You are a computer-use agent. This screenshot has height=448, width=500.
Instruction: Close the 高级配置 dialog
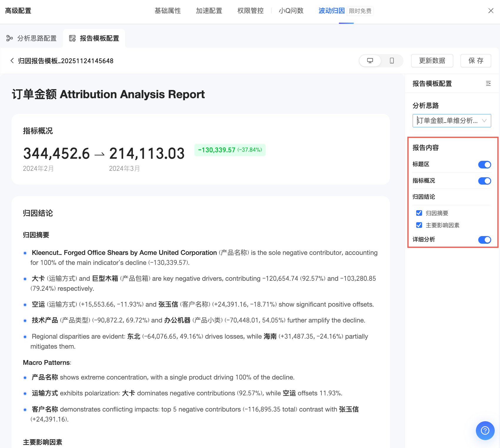click(491, 11)
